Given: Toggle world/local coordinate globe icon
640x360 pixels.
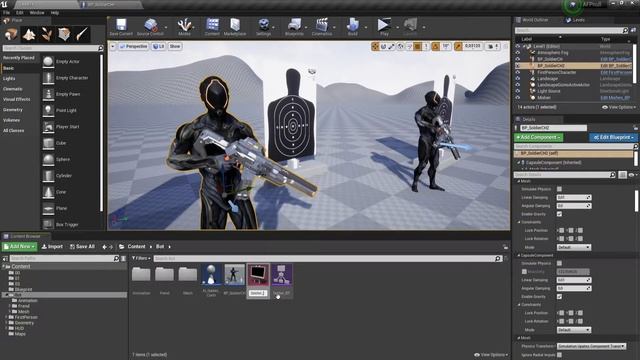Looking at the screenshot, I should tap(400, 47).
